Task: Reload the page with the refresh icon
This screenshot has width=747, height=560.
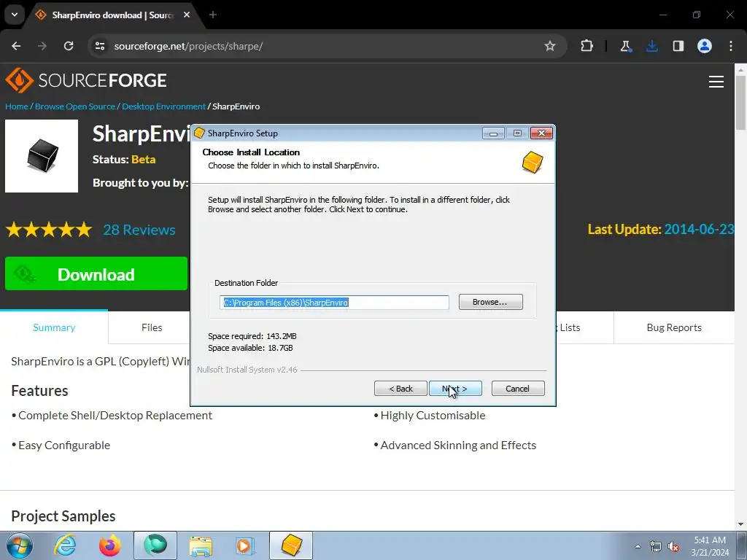Action: [69, 46]
